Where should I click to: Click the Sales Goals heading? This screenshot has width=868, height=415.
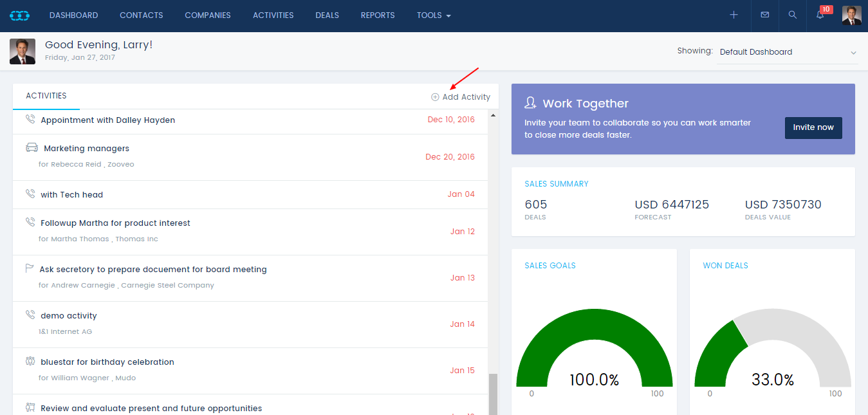[550, 266]
